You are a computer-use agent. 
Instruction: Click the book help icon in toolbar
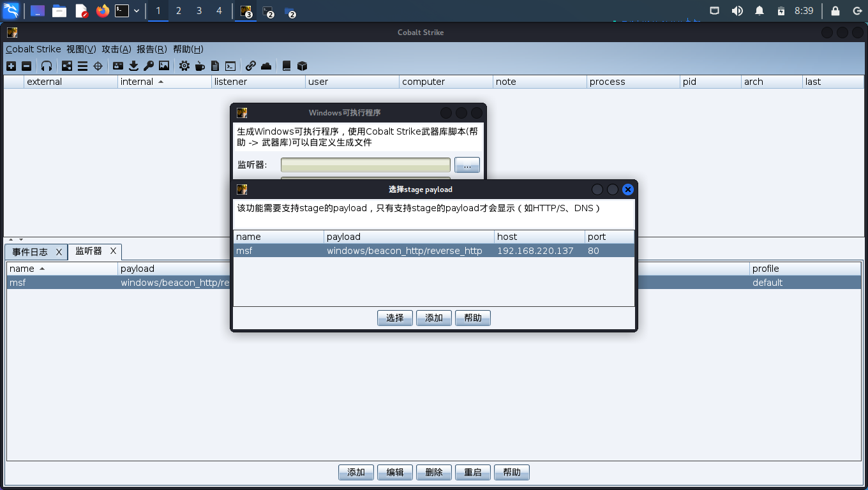coord(287,66)
